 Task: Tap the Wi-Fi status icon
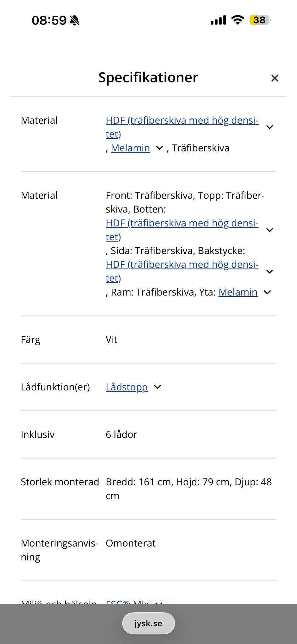(x=238, y=20)
